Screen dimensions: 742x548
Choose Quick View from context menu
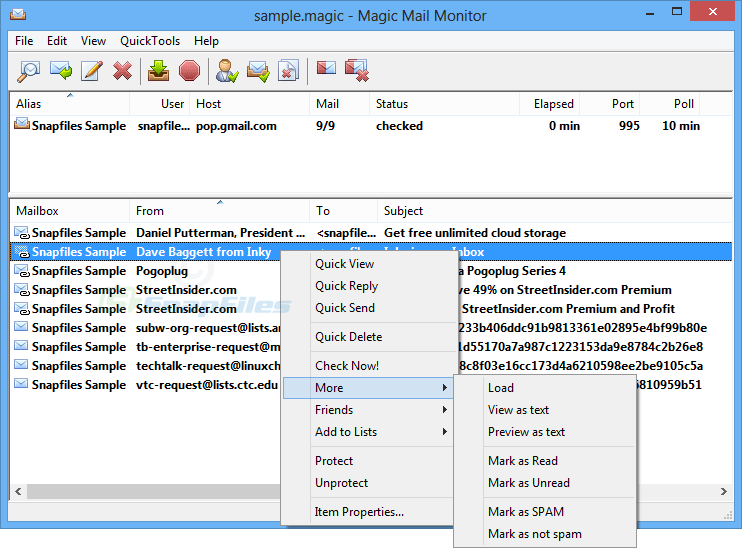368,264
